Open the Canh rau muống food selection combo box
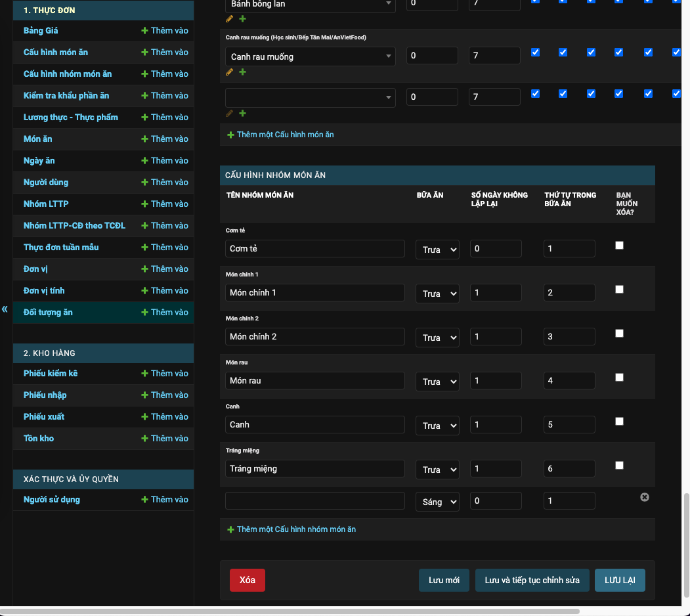The height and width of the screenshot is (616, 690). tap(310, 56)
